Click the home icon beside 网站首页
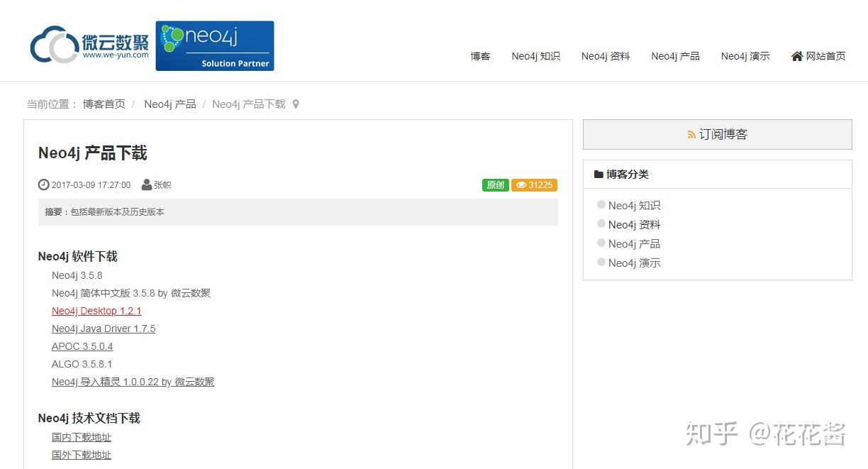This screenshot has height=469, width=868. 797,56
